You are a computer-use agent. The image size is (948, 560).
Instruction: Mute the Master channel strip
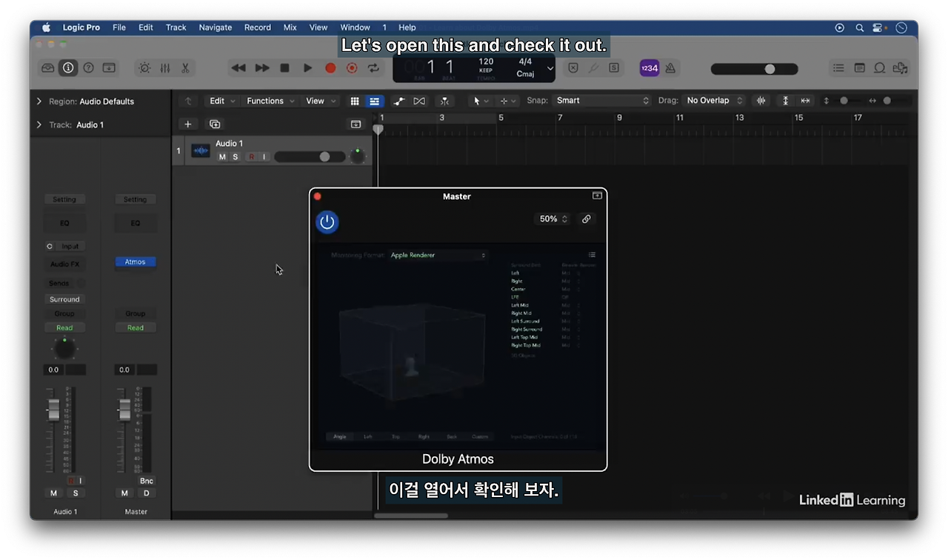coord(124,493)
